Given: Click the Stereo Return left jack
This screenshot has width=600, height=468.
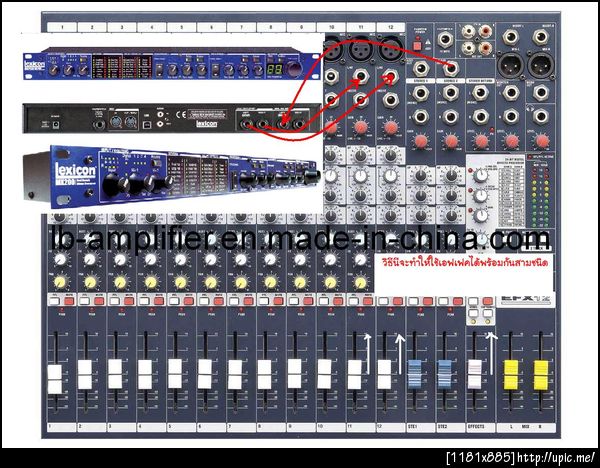Looking at the screenshot, I should (480, 92).
